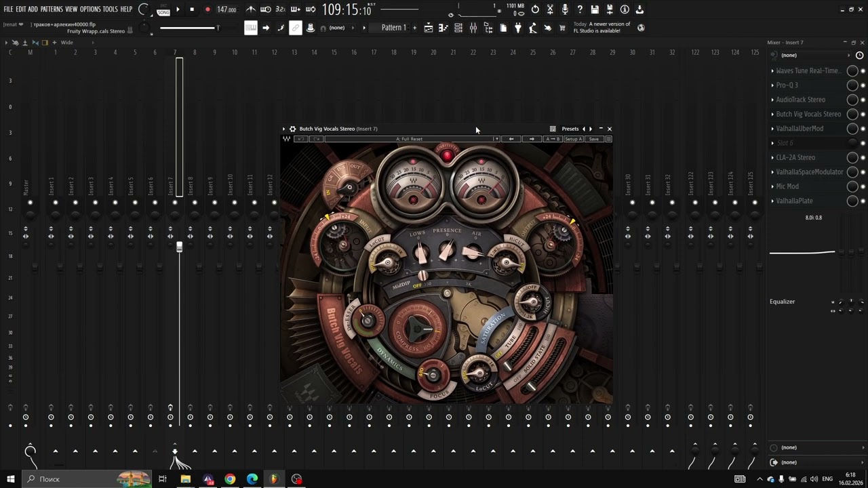Select next preset arrow in plugin title bar
Screen dimensions: 868x488
(591, 129)
